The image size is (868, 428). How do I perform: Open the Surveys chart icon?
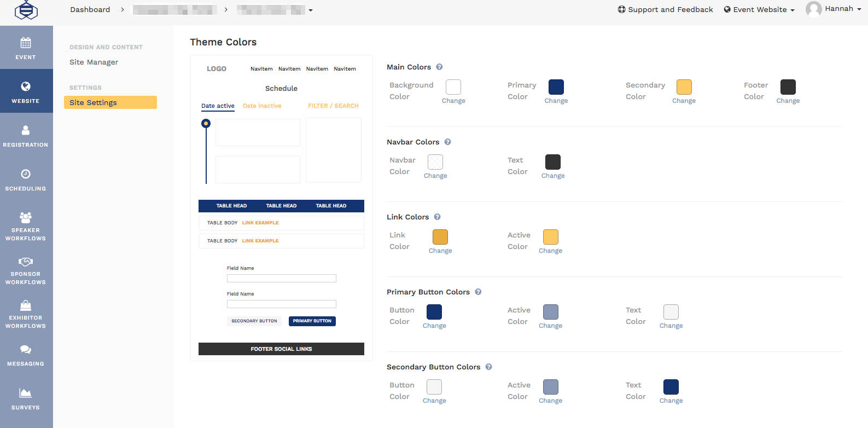(x=26, y=393)
